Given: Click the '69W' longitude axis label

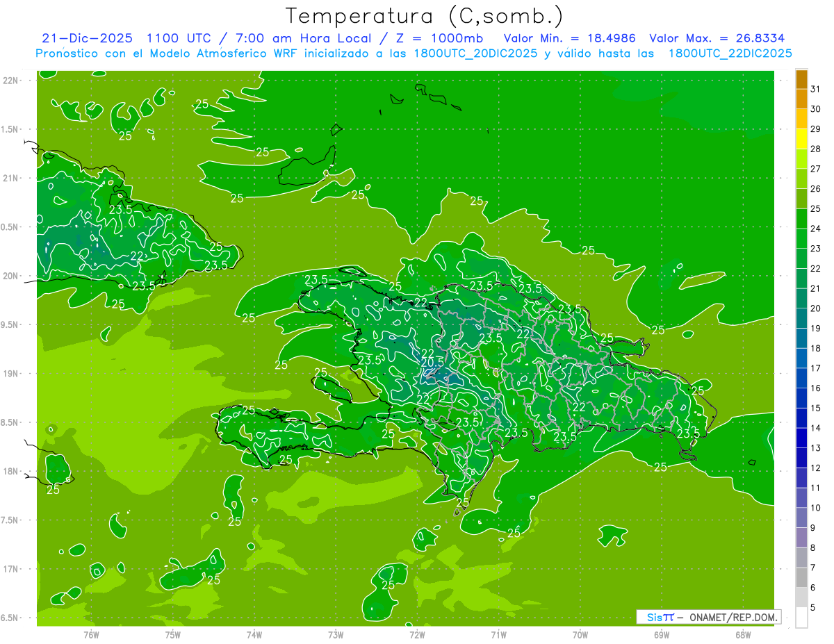Looking at the screenshot, I should 662,634.
